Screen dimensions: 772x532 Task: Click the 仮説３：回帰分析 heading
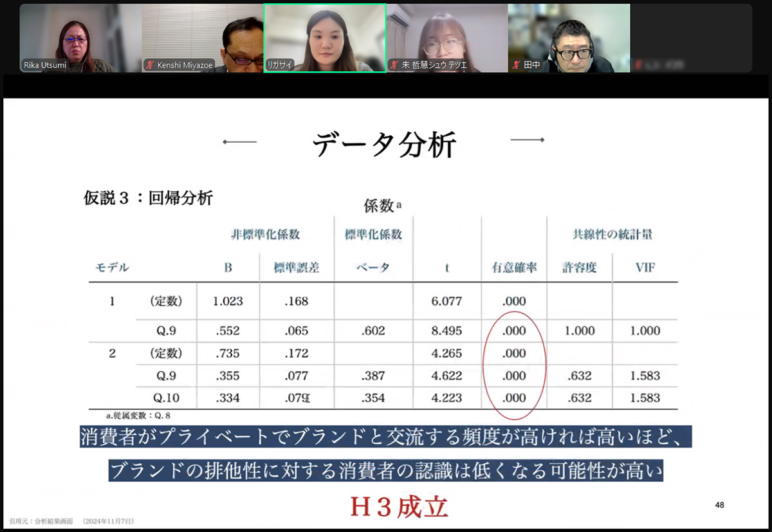pyautogui.click(x=148, y=198)
